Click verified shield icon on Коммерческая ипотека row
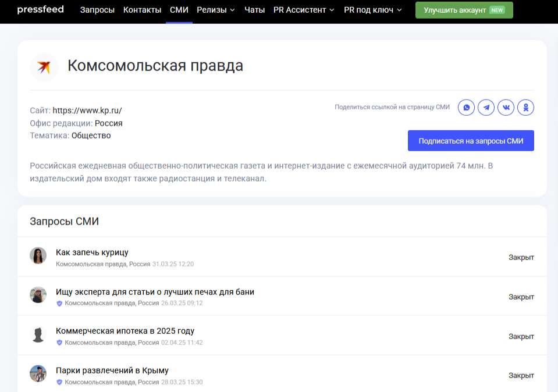The width and height of the screenshot is (558, 392). [59, 343]
